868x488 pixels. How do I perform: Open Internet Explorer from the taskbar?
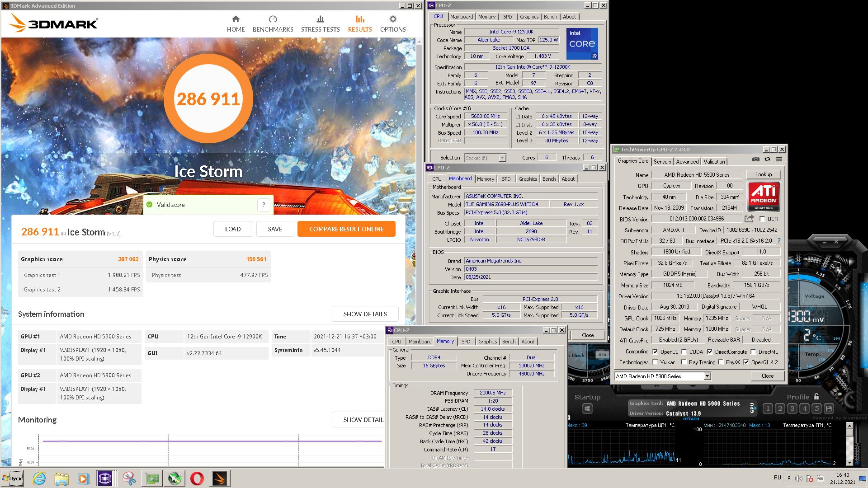click(39, 479)
